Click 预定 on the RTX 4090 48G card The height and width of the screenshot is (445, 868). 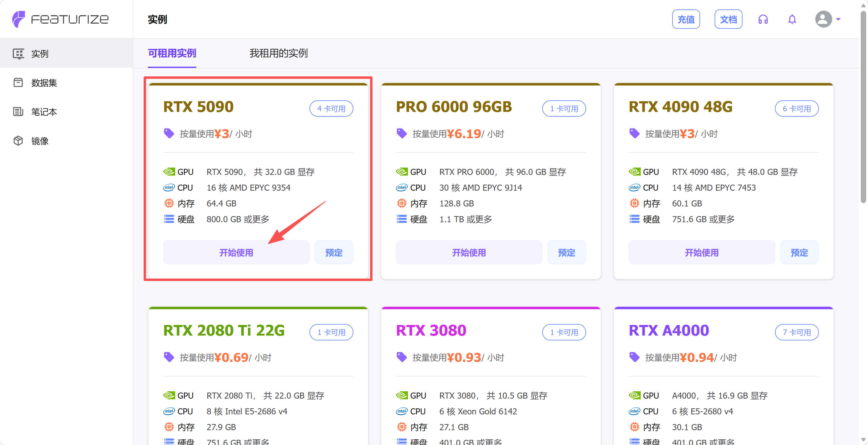[x=799, y=252]
